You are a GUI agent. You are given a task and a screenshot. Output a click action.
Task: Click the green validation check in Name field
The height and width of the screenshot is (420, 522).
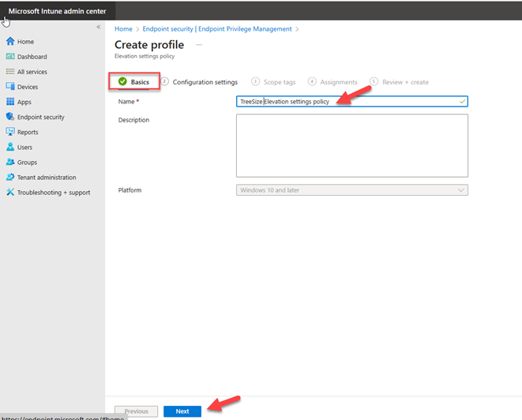pos(462,101)
